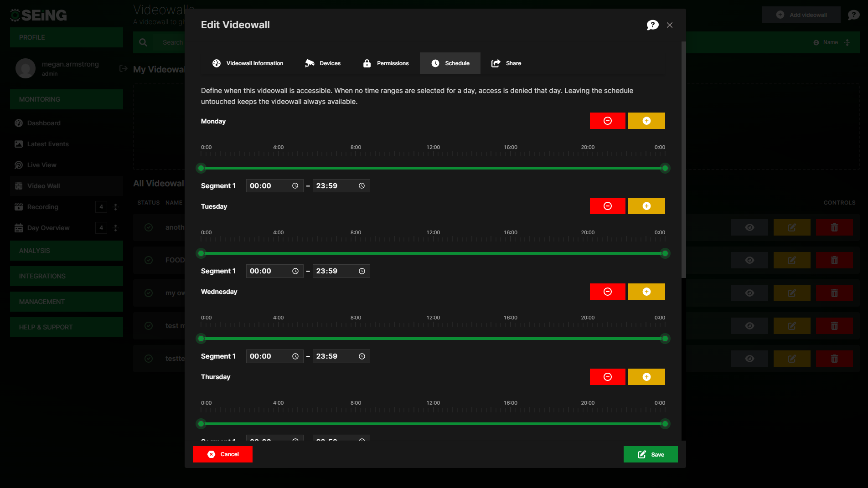Expand the Management section in sidebar
Screen dimensions: 868x488
tap(67, 302)
